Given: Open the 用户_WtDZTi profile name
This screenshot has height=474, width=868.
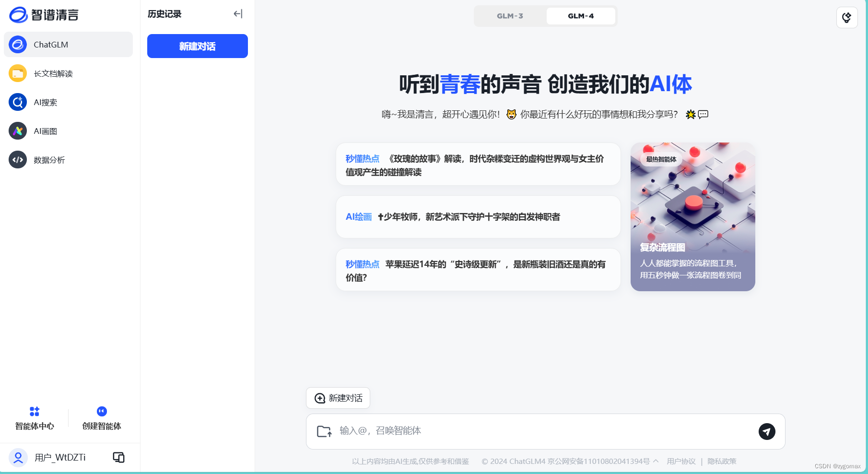Looking at the screenshot, I should [60, 457].
